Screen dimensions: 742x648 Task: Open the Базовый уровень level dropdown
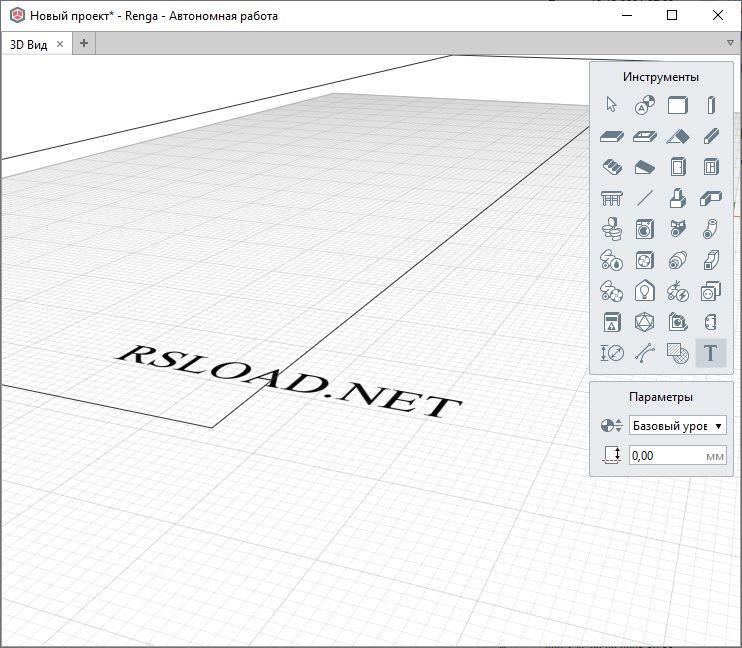(x=677, y=426)
